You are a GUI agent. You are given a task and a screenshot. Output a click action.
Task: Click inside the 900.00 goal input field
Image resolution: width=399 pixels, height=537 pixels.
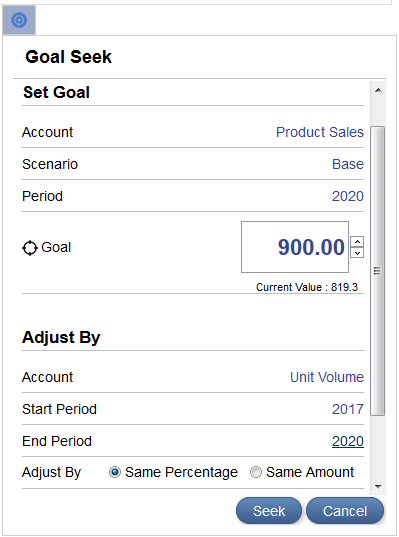tap(295, 247)
